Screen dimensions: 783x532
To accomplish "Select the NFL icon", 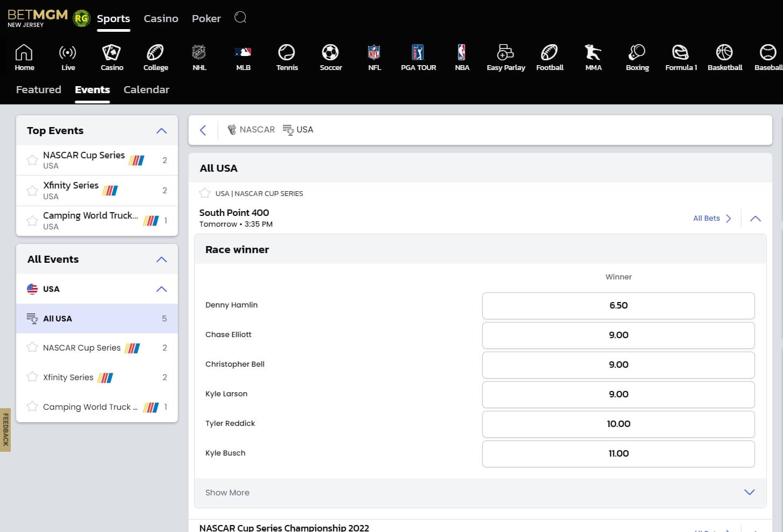I will pos(374,57).
